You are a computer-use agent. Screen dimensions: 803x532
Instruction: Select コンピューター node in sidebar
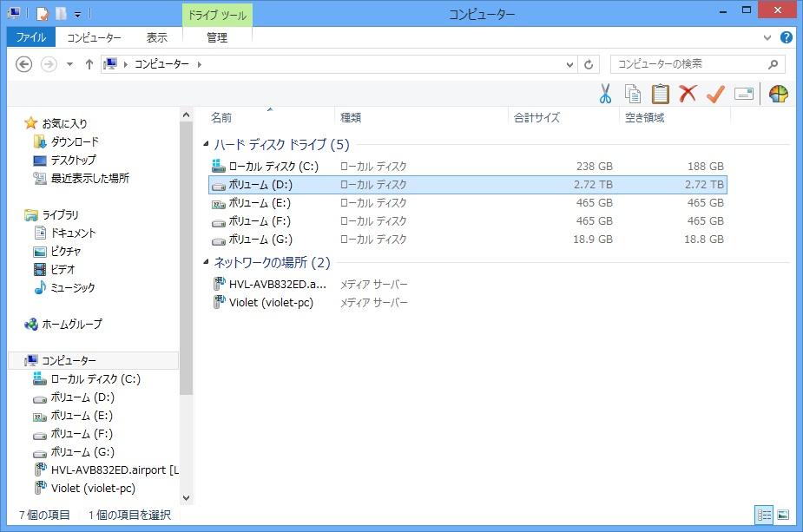[x=93, y=360]
